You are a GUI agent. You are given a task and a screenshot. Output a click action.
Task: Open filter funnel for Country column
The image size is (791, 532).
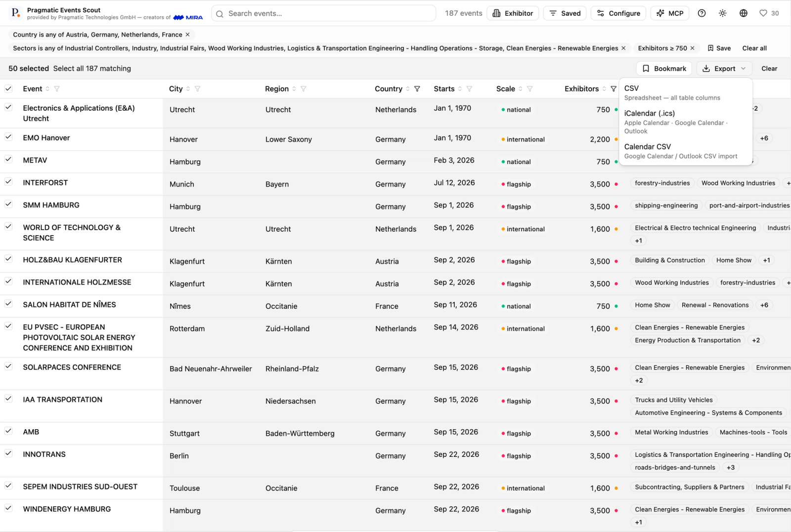[x=417, y=89]
